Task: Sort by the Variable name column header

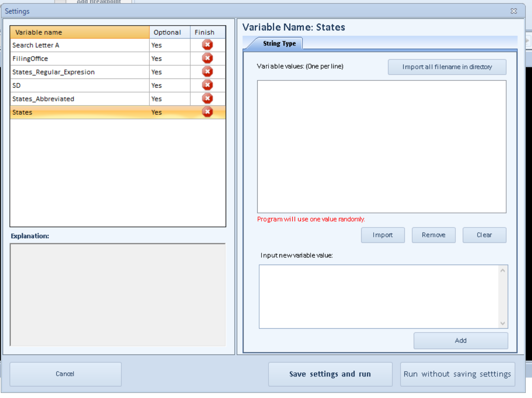Action: (x=79, y=32)
